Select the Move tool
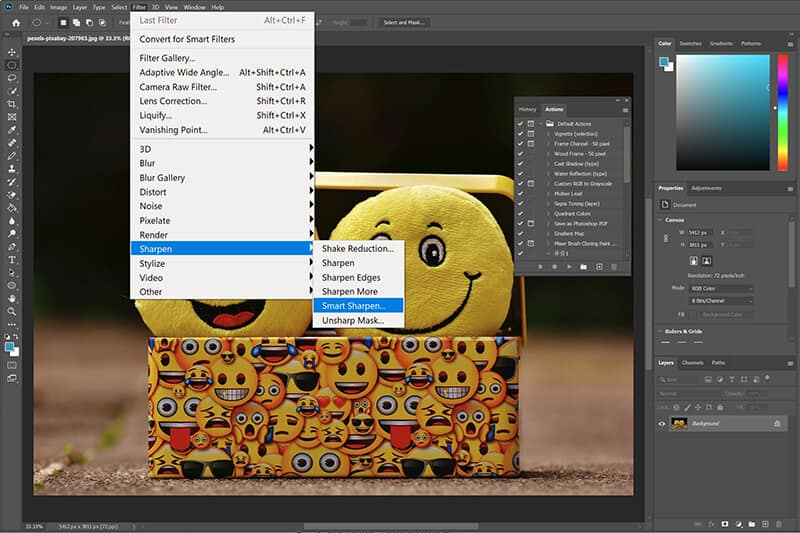Image resolution: width=800 pixels, height=533 pixels. (x=12, y=51)
